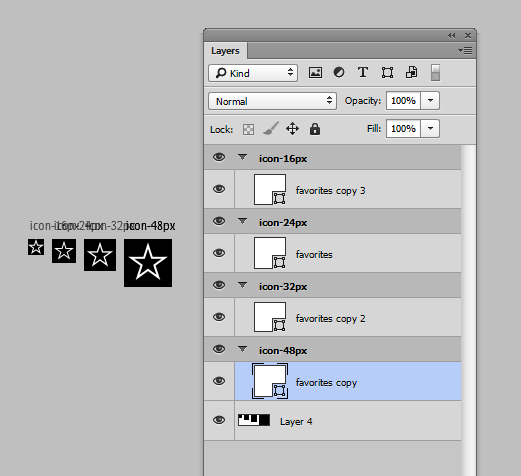The height and width of the screenshot is (476, 521).
Task: Lock all padlock icon
Action: pyautogui.click(x=315, y=129)
